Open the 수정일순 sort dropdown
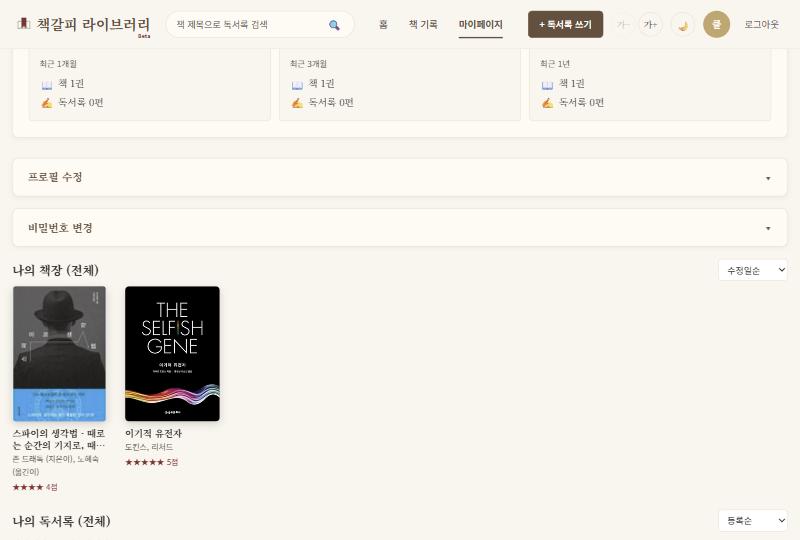Viewport: 800px width, 540px height. (753, 271)
